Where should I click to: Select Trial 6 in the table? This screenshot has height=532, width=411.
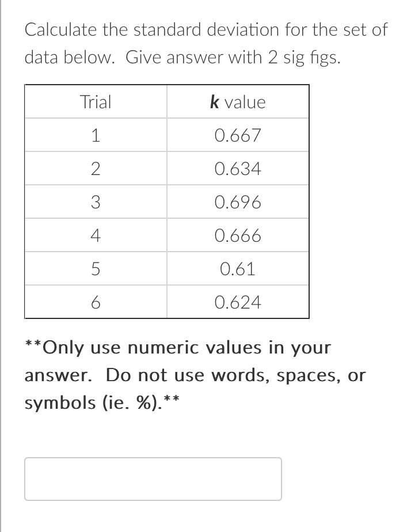[x=96, y=302]
